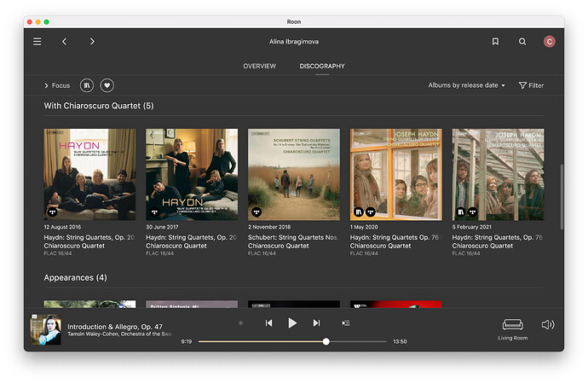Open the hamburger navigation menu
588x383 pixels.
(x=37, y=41)
